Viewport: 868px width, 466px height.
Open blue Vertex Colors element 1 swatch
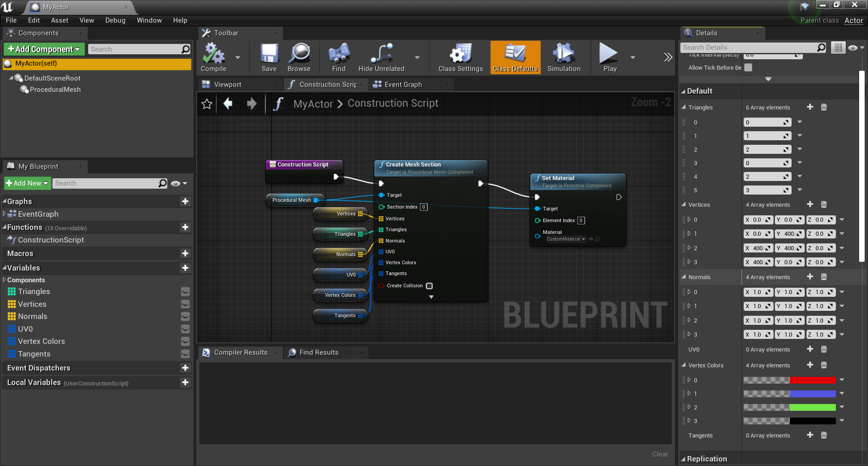pos(790,394)
